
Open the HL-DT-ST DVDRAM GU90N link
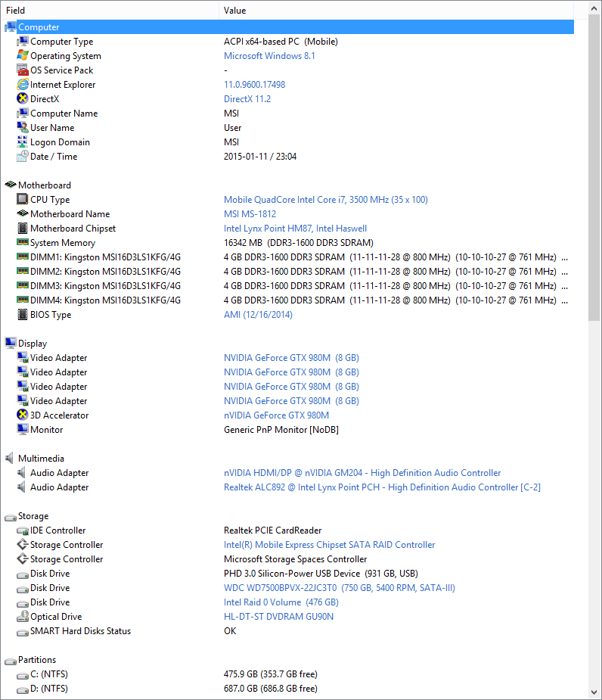pos(278,617)
